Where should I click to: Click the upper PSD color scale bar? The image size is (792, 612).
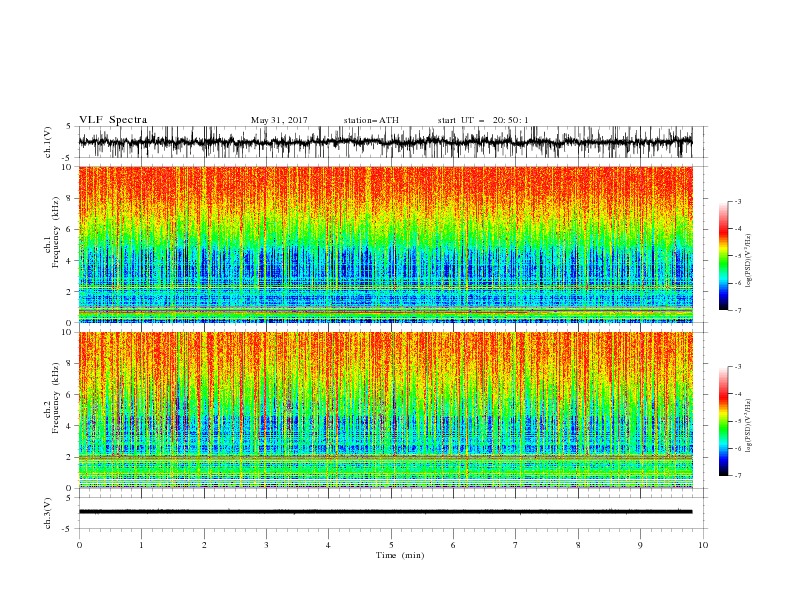coord(723,256)
